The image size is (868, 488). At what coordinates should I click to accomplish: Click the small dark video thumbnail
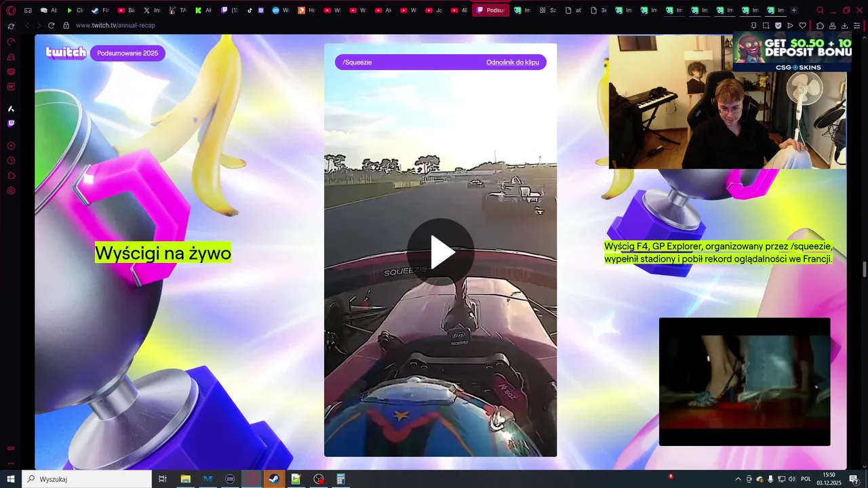(x=745, y=382)
